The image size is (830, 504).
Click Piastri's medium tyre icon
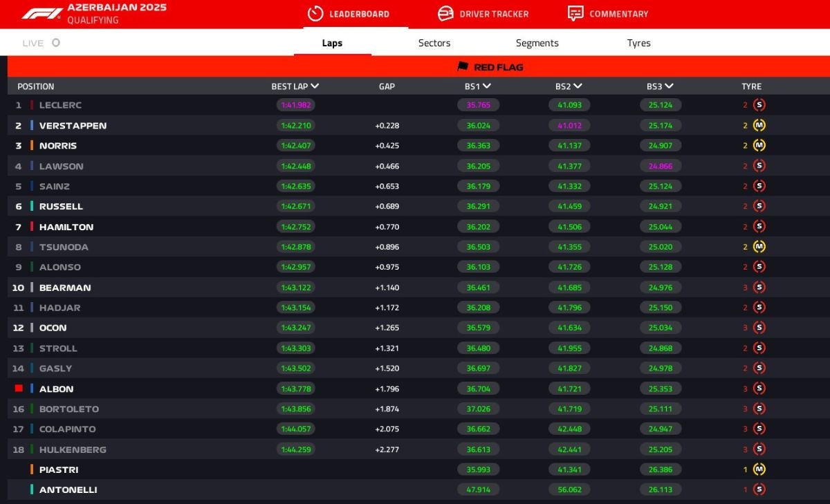(759, 469)
